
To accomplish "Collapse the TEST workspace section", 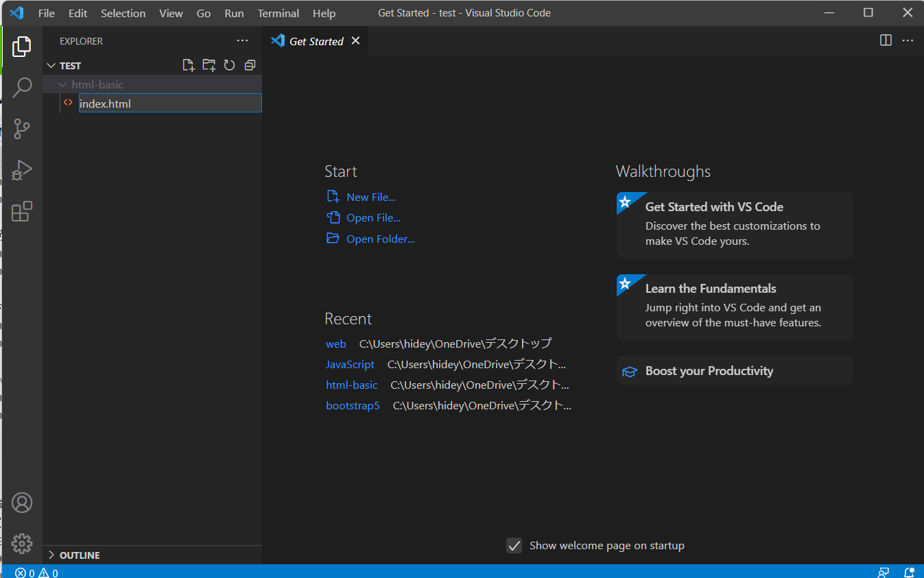I will coord(51,65).
